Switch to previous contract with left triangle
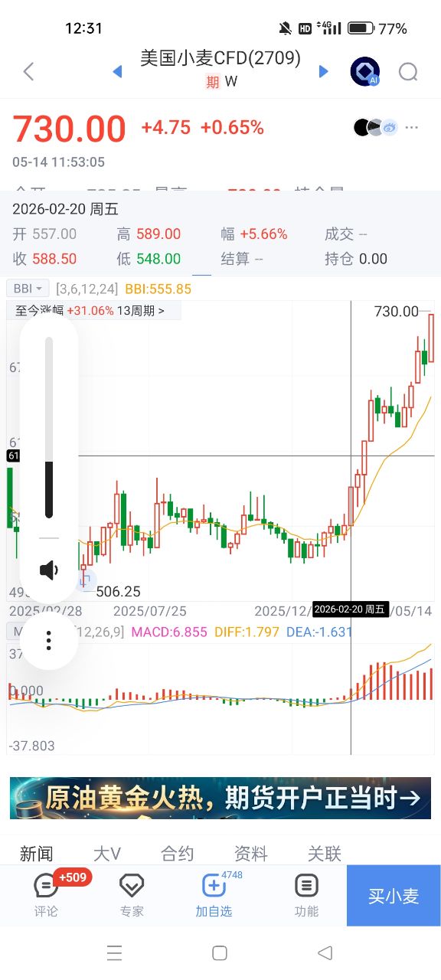 117,71
